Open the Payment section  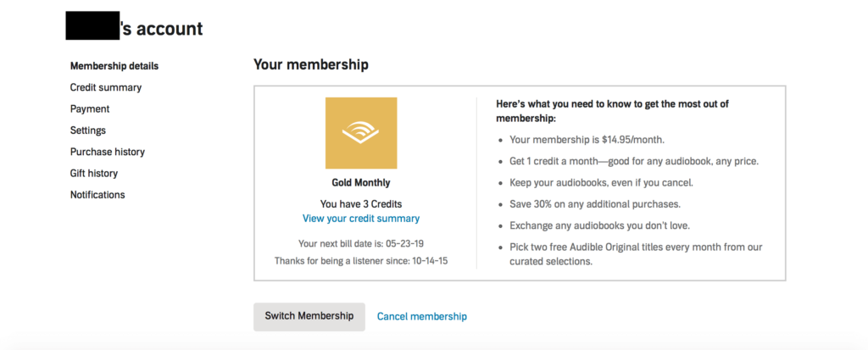pyautogui.click(x=90, y=108)
